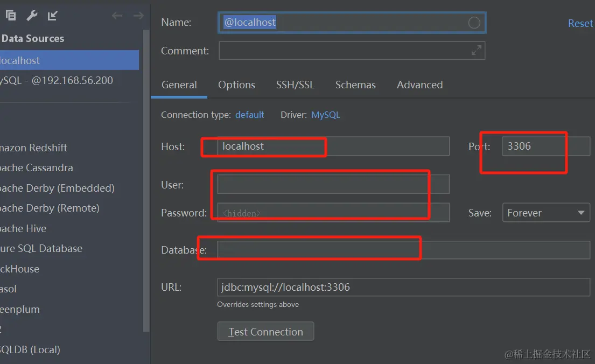
Task: Click the Host field containing localhost
Action: point(333,146)
